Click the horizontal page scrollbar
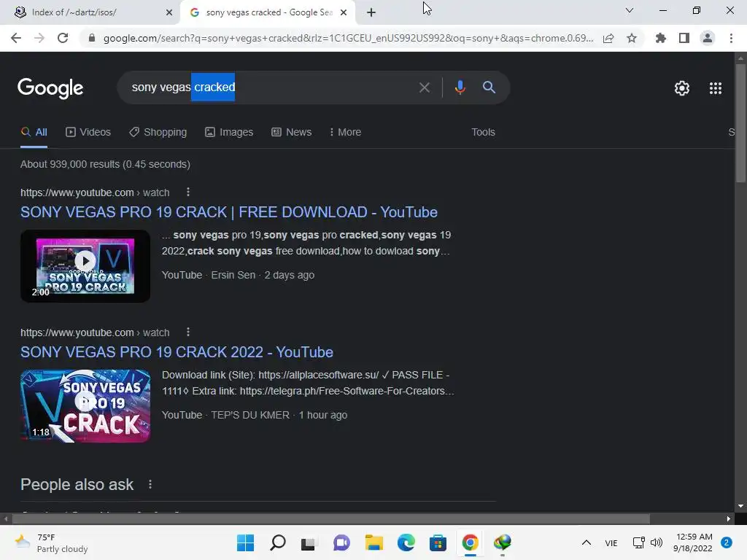This screenshot has width=747, height=560. (331, 518)
